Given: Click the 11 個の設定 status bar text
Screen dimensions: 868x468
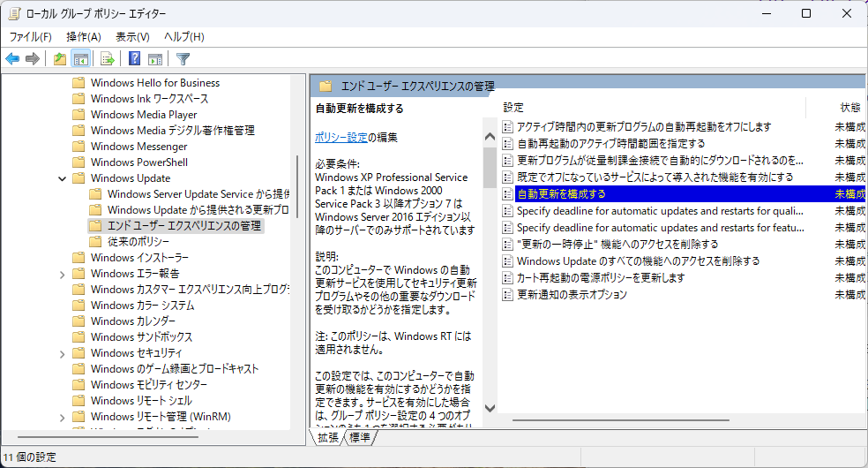Looking at the screenshot, I should [x=29, y=457].
